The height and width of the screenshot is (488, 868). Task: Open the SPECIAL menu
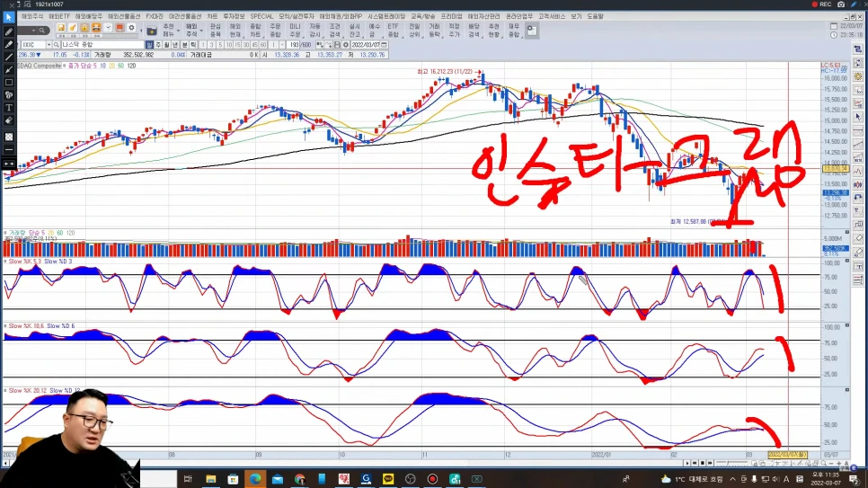261,16
